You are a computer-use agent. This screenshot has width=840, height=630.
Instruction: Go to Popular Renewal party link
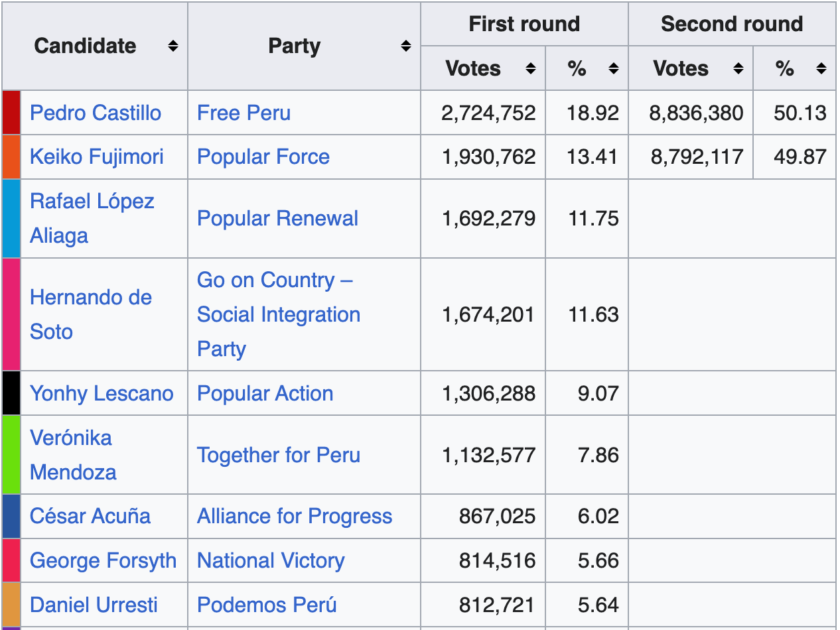pos(277,219)
